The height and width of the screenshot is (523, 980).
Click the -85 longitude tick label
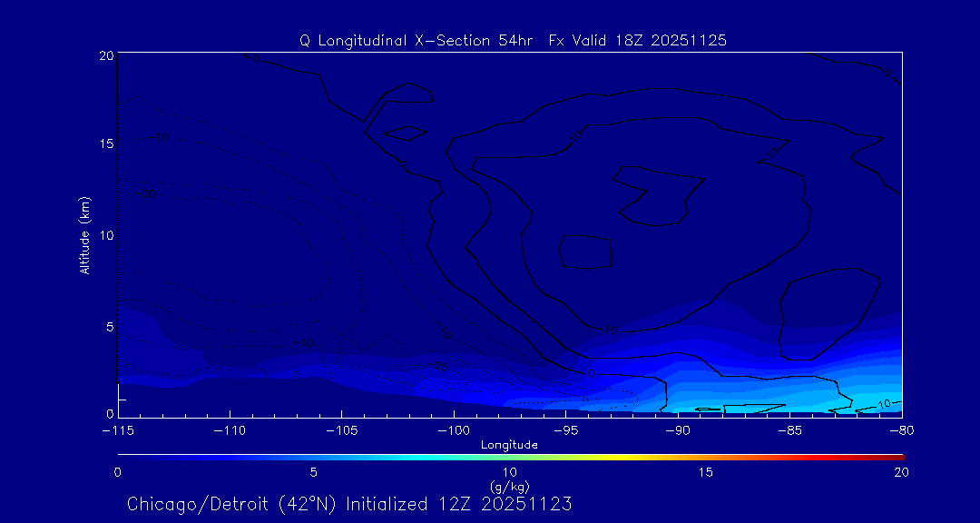(790, 431)
